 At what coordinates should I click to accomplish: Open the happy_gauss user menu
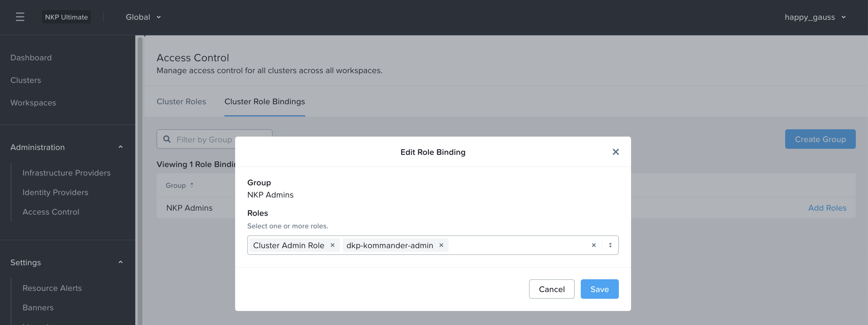coord(815,17)
